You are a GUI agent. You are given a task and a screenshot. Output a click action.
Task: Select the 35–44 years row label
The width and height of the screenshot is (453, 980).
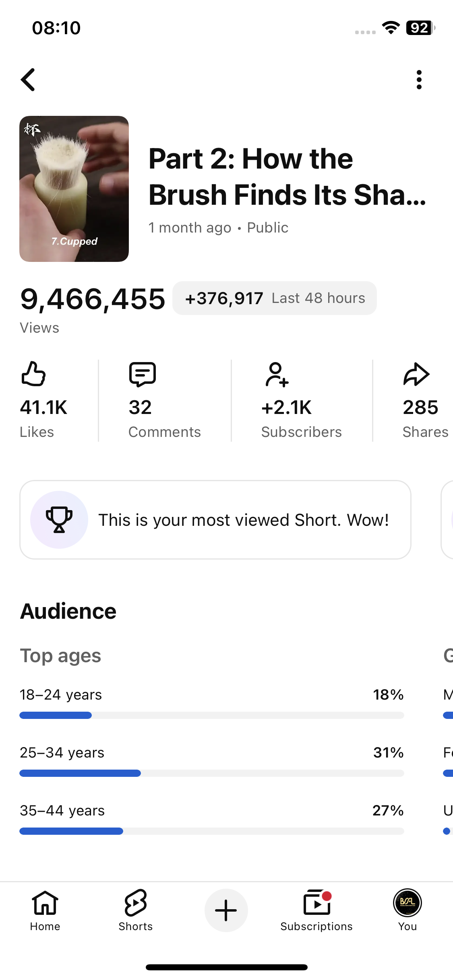pos(62,810)
